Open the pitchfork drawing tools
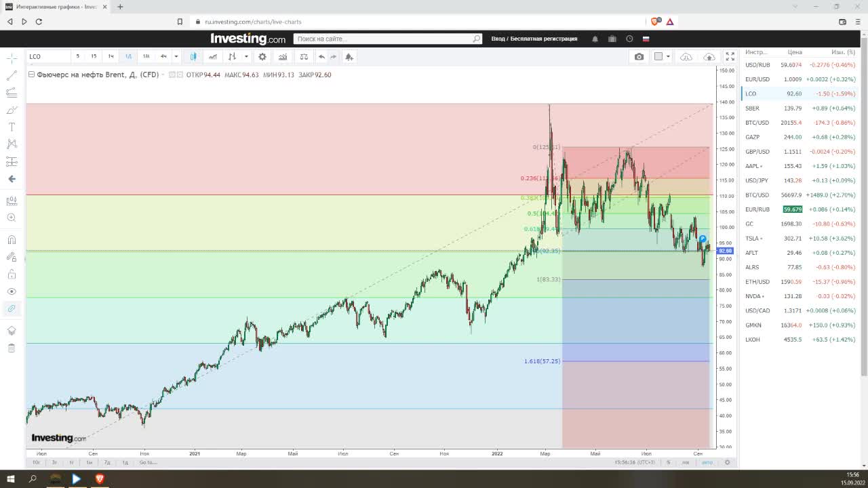This screenshot has width=868, height=488. click(12, 93)
